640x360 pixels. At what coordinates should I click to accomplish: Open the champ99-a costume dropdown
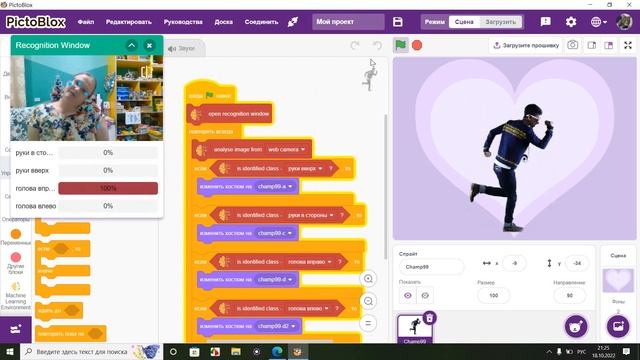pos(275,187)
